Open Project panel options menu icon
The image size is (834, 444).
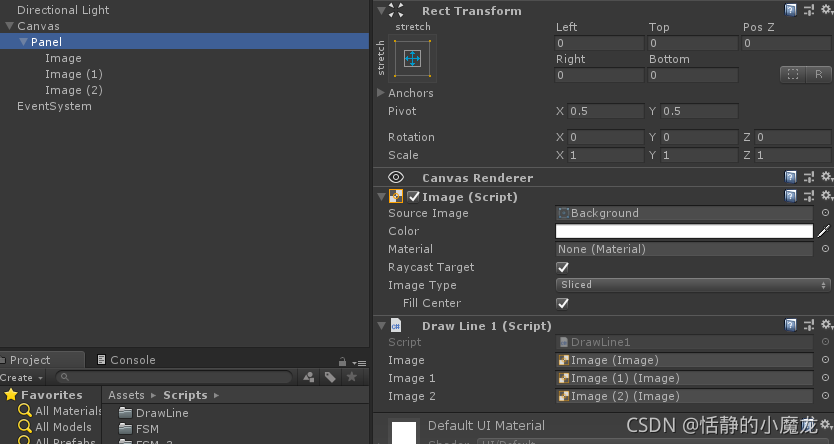click(360, 363)
